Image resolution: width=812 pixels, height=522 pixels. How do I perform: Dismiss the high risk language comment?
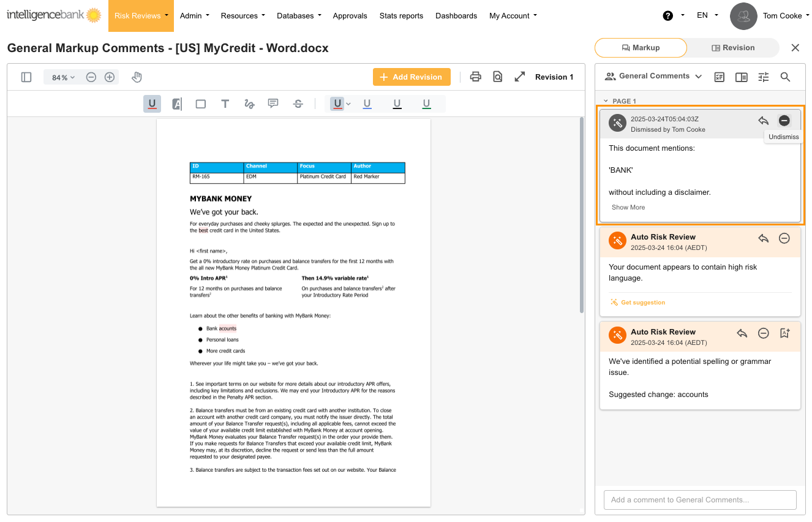tap(784, 238)
